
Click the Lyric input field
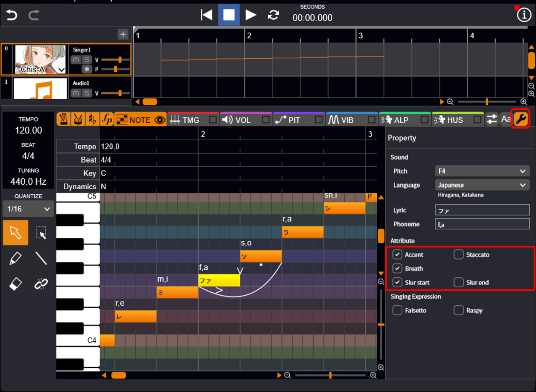click(482, 210)
